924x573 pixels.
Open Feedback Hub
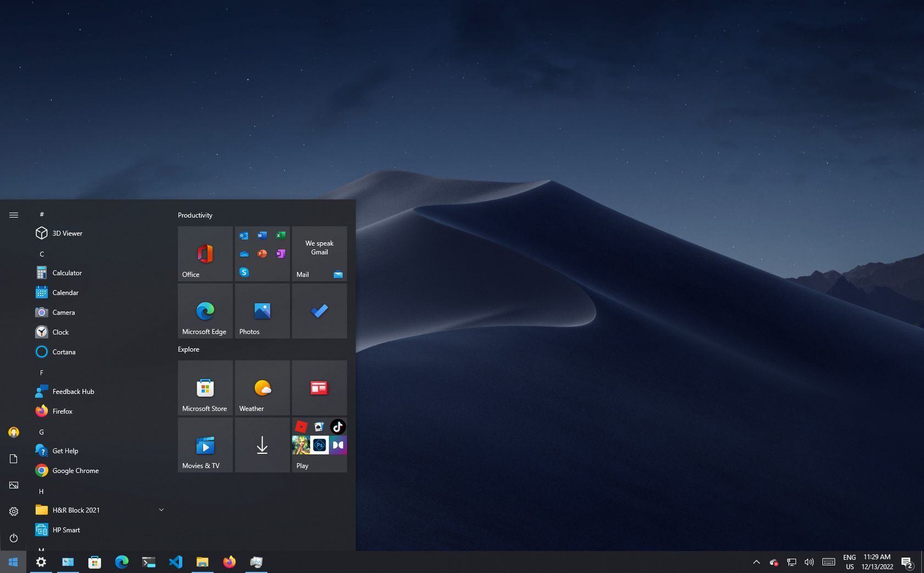click(72, 391)
